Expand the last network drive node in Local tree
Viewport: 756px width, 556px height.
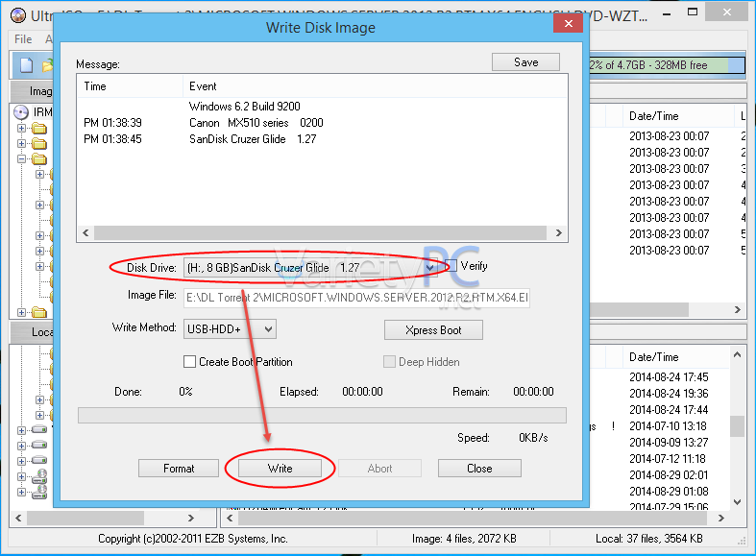click(21, 492)
